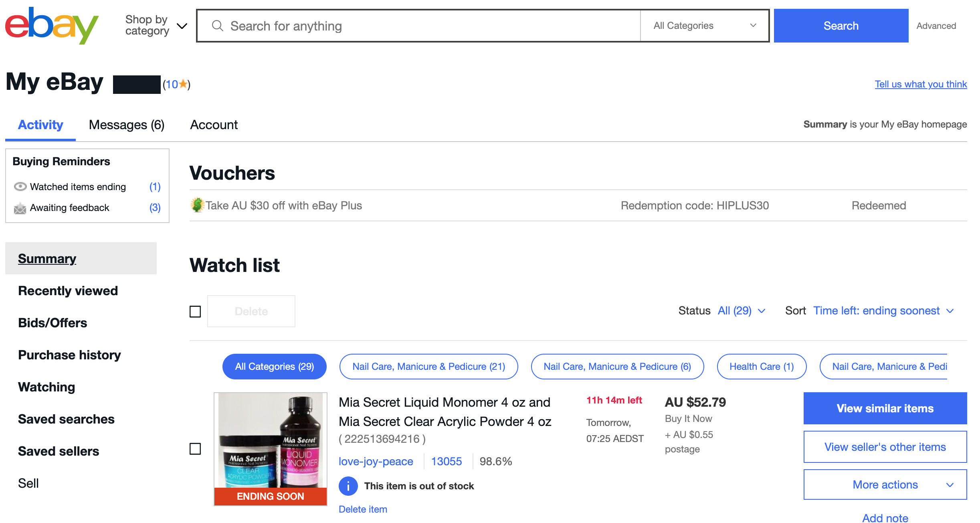
Task: Open Watched items ending reminder
Action: tap(78, 187)
